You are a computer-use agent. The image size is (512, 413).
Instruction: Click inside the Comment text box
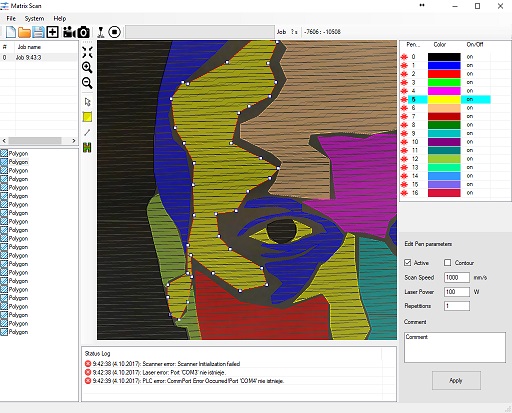[x=455, y=347]
